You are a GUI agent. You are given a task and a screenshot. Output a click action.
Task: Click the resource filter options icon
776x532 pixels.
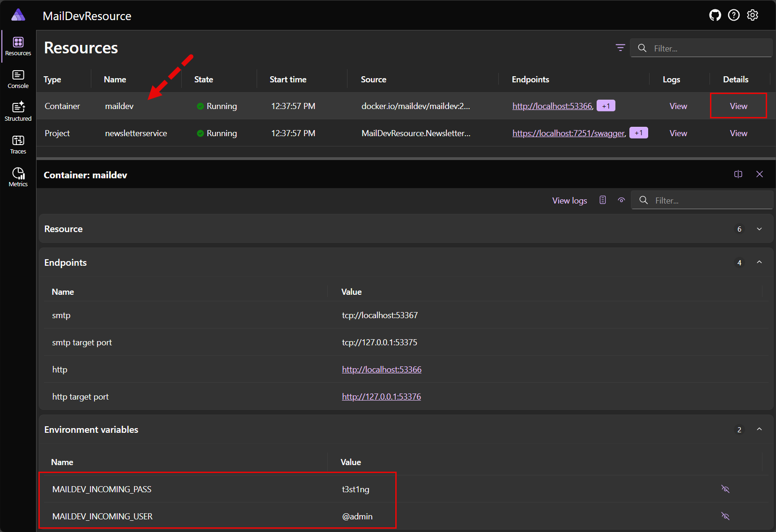click(620, 48)
